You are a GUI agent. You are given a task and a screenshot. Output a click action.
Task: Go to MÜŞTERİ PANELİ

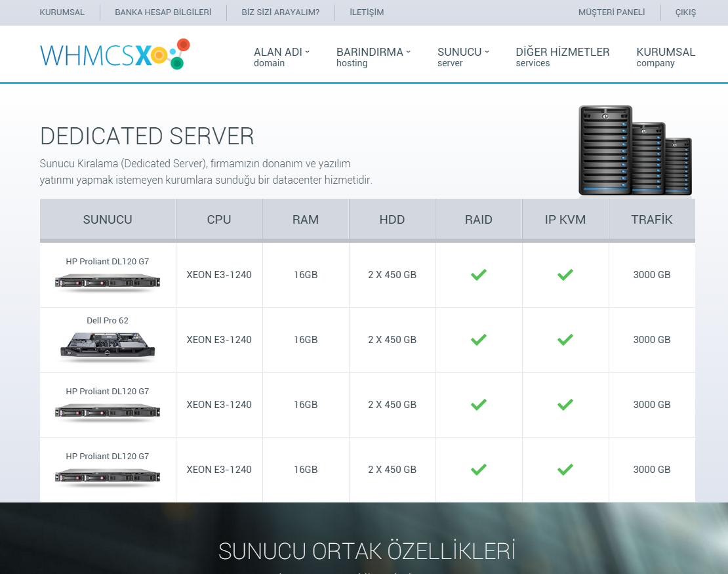coord(611,12)
